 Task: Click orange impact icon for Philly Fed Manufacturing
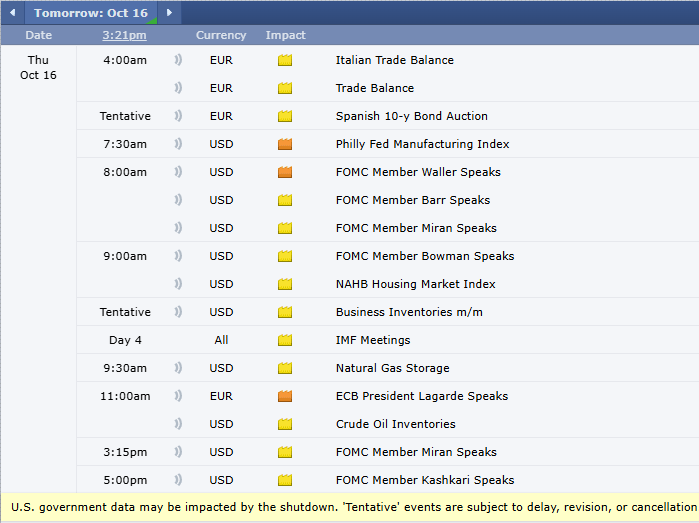pos(285,144)
